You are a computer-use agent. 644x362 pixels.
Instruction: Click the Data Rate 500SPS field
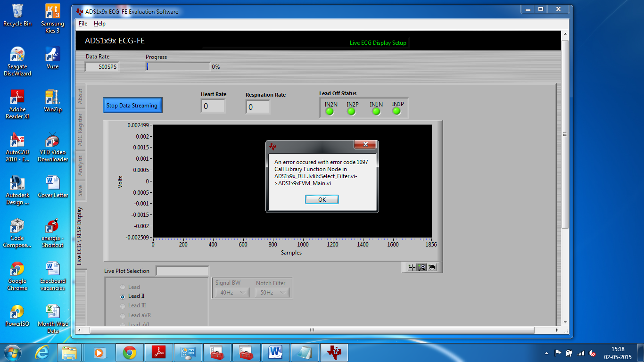102,67
